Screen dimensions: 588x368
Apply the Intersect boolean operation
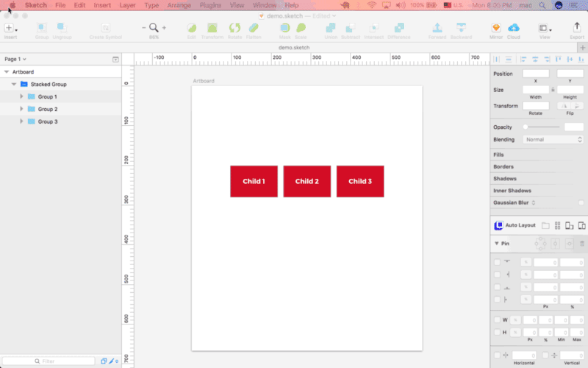pos(374,28)
